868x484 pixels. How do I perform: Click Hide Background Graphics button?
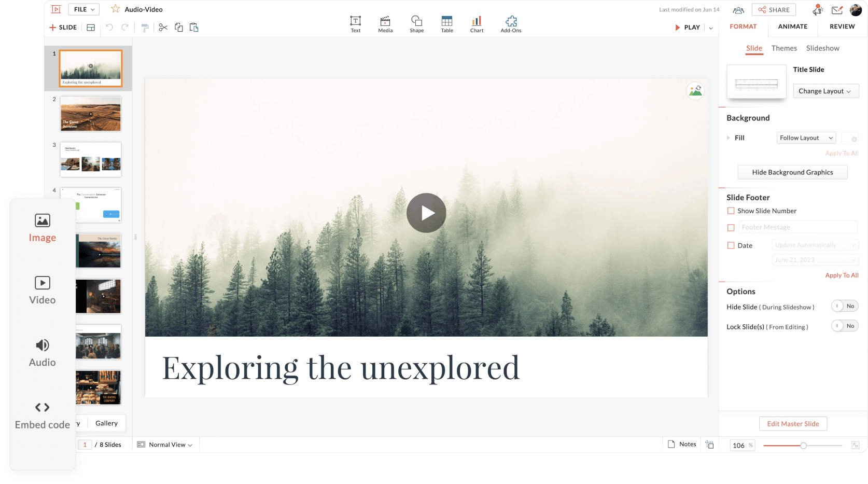tap(792, 172)
